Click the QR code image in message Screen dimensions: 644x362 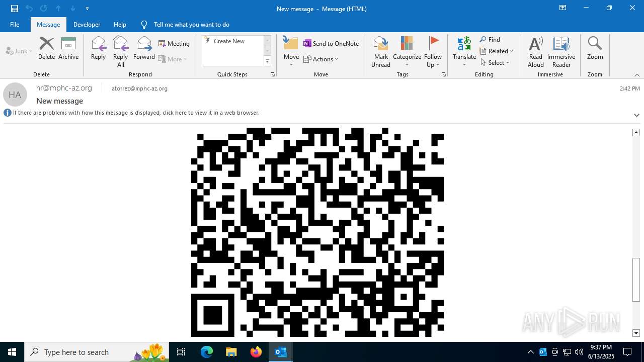(x=317, y=232)
